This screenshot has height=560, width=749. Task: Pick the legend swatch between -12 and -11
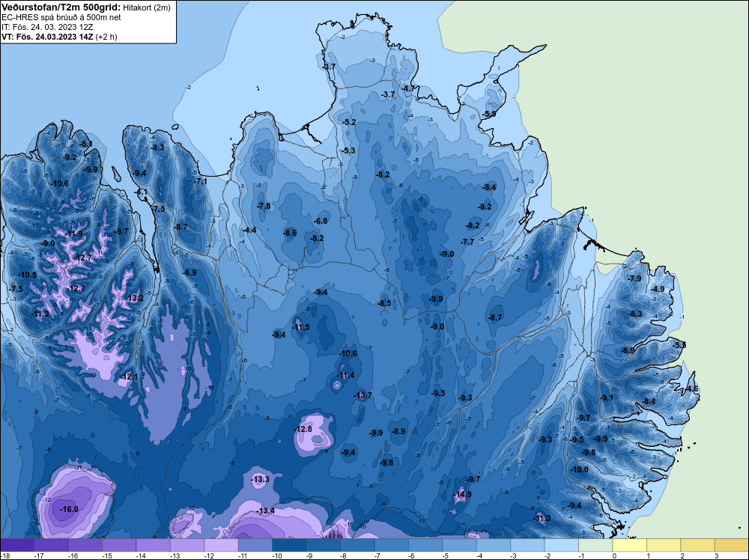pyautogui.click(x=221, y=545)
